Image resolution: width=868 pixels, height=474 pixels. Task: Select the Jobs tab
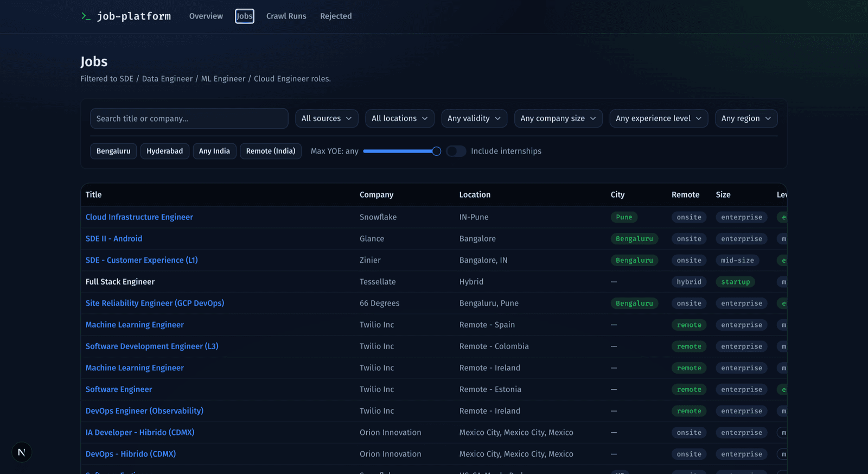pyautogui.click(x=245, y=16)
